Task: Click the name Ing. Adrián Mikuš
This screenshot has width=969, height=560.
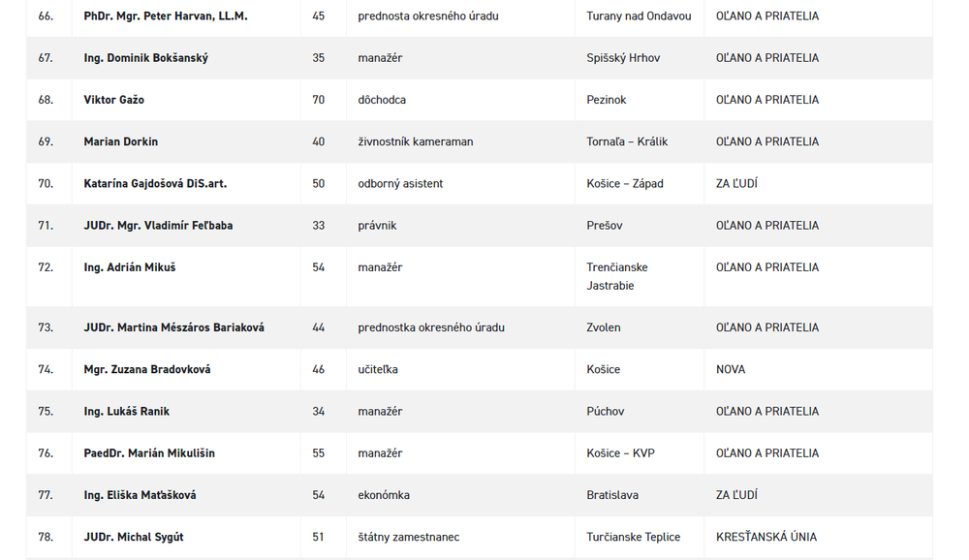Action: click(130, 267)
